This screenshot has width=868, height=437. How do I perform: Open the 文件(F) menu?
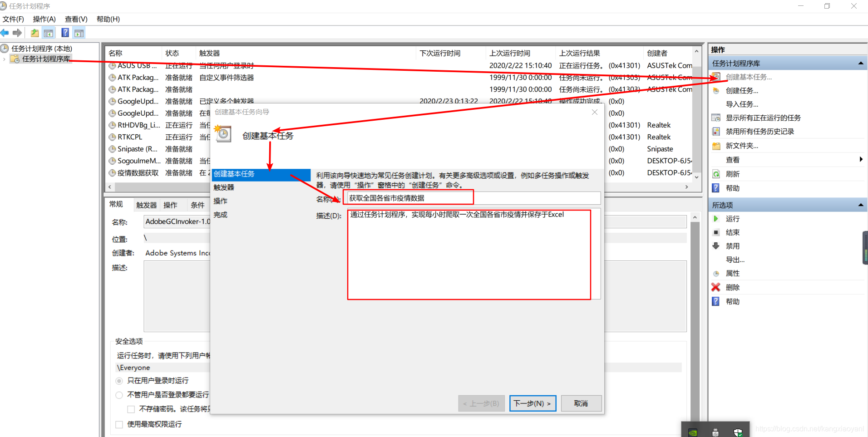(x=13, y=19)
